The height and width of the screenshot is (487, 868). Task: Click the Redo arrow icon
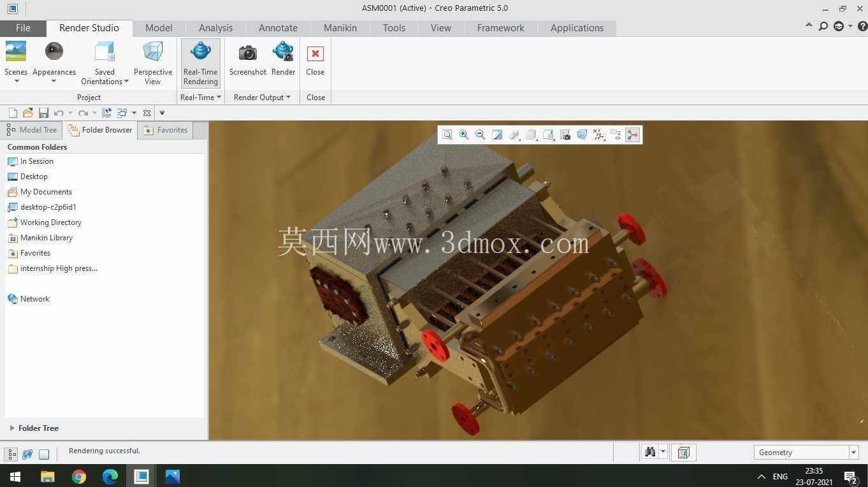(83, 113)
